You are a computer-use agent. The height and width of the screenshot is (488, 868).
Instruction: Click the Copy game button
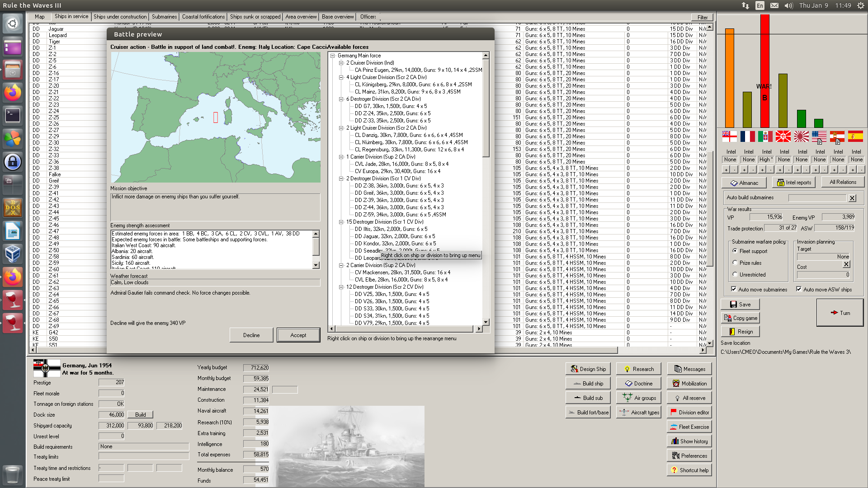(740, 318)
